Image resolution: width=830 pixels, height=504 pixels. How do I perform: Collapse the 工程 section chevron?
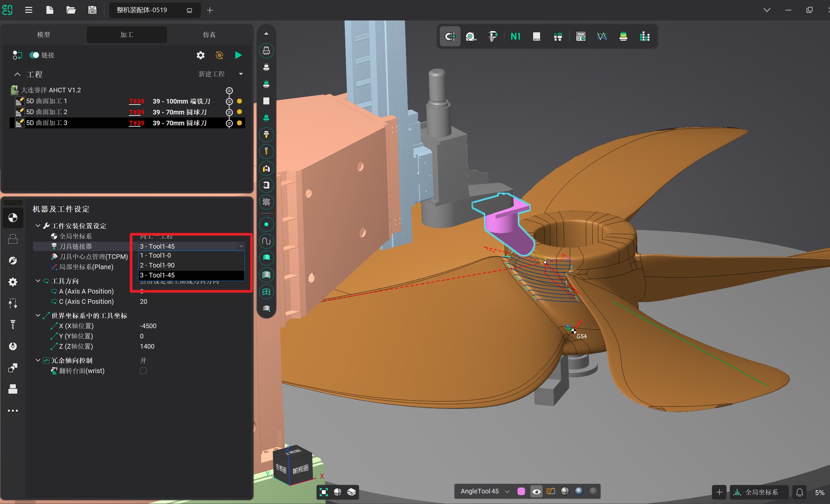point(17,74)
